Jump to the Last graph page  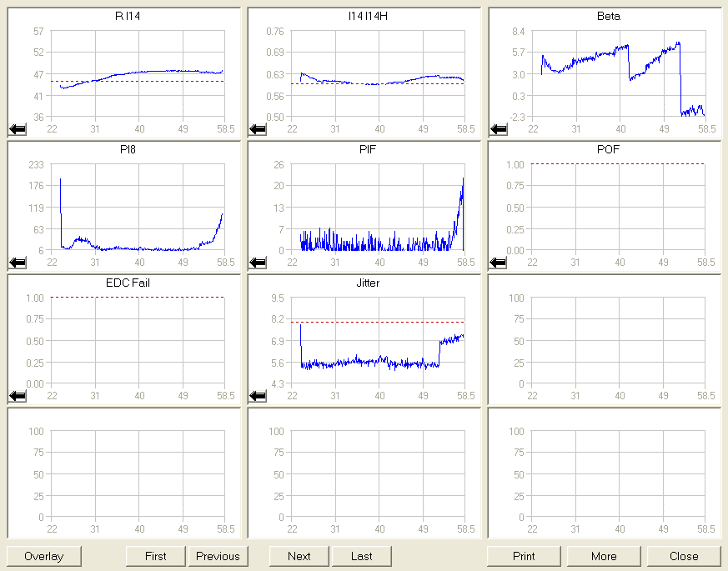pos(361,556)
